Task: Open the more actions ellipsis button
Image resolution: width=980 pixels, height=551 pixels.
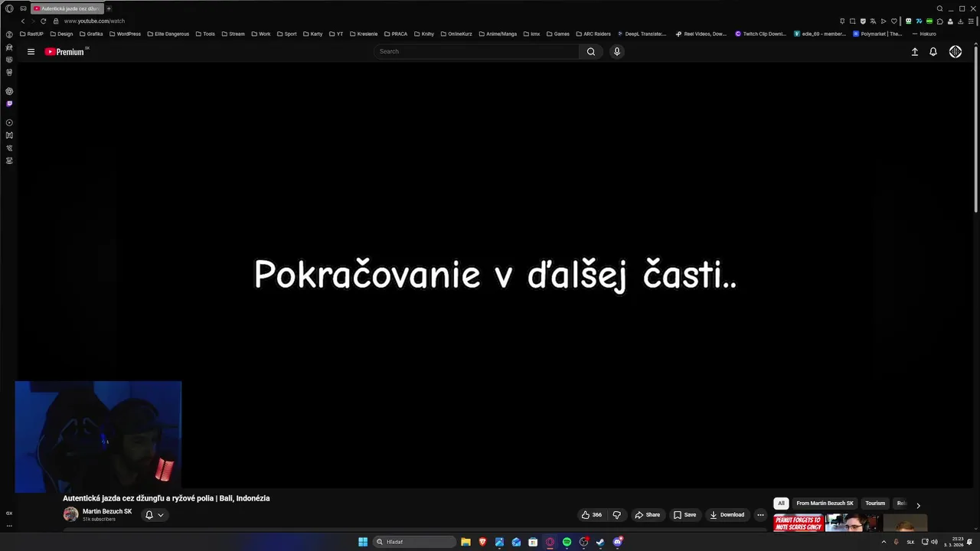Action: point(760,515)
